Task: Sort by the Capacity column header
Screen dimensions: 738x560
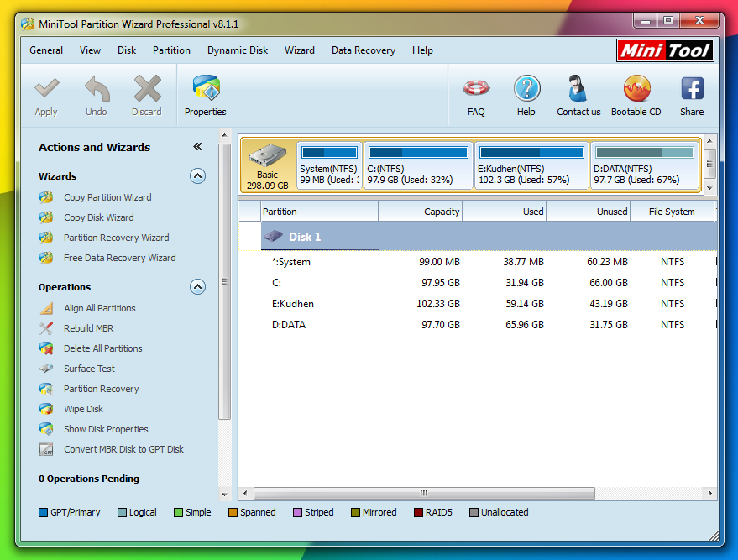Action: click(421, 212)
